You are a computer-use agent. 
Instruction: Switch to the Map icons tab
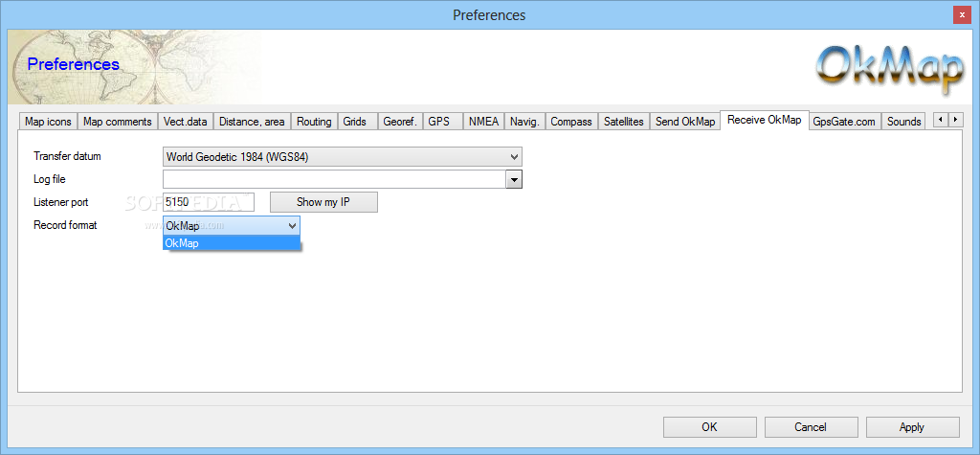point(48,122)
